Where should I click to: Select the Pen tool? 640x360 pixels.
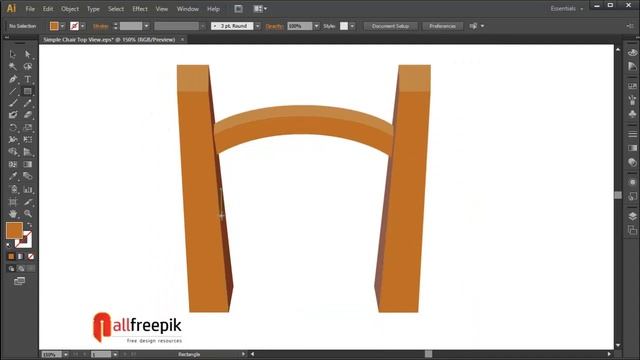coord(13,79)
